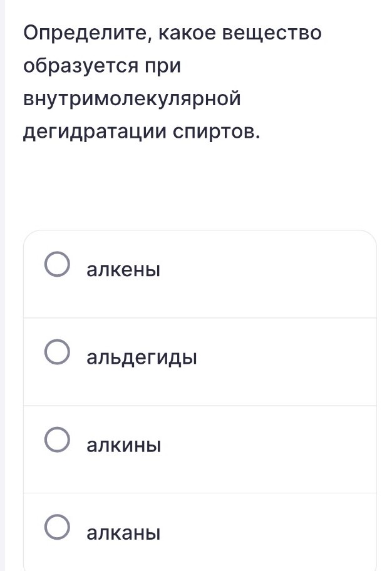Click the fourth answer option row
The image size is (392, 571).
[199, 532]
